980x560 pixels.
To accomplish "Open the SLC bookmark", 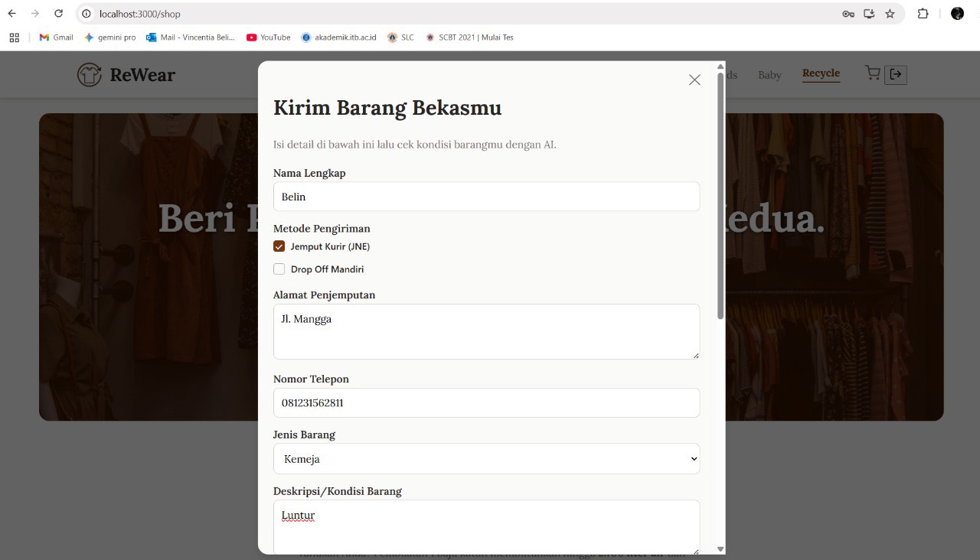I will point(401,37).
